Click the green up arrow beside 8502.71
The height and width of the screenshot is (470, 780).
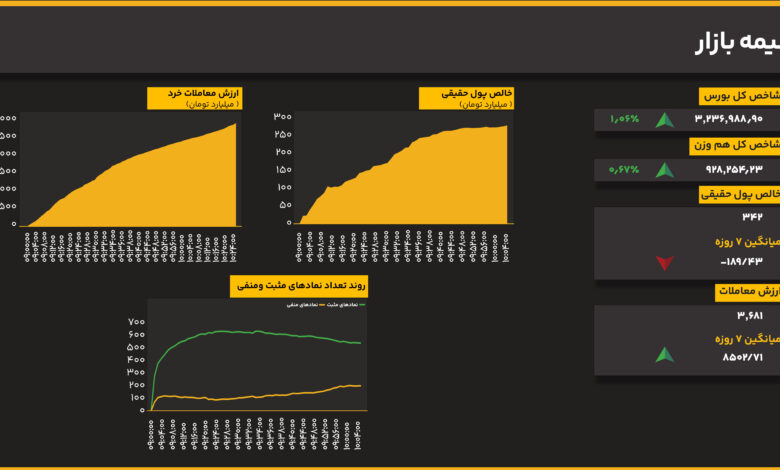[x=664, y=354]
